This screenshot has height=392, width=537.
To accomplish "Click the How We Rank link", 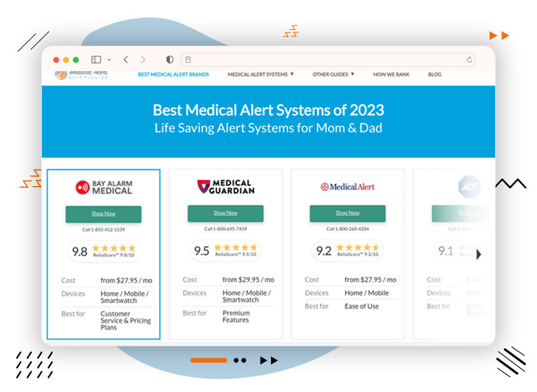I will 391,74.
